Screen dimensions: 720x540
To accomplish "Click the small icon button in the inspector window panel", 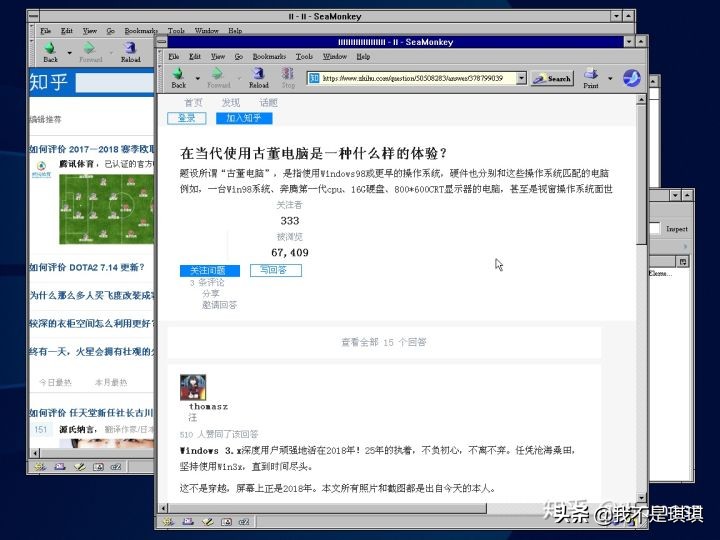I will click(683, 262).
